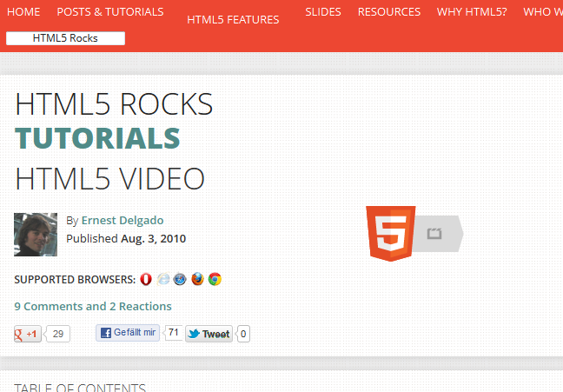Open the HTML5 Features menu item
The height and width of the screenshot is (392, 563).
(x=233, y=19)
